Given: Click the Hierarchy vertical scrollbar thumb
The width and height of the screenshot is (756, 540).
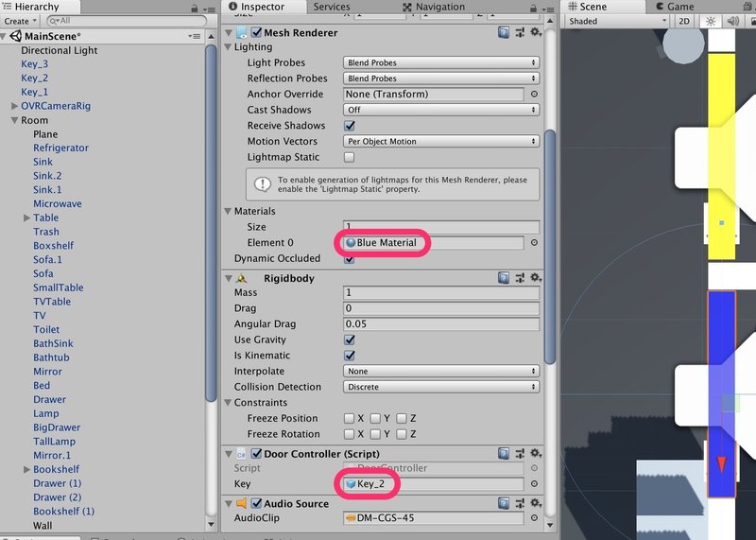Looking at the screenshot, I should pyautogui.click(x=211, y=222).
